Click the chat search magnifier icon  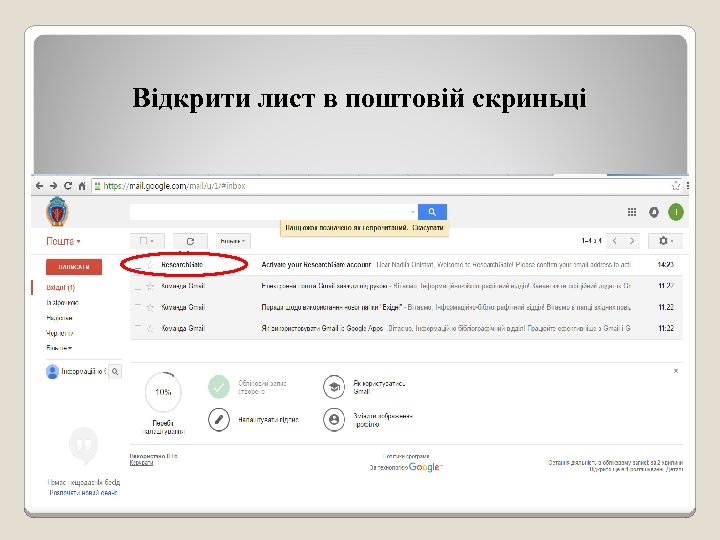pos(115,371)
